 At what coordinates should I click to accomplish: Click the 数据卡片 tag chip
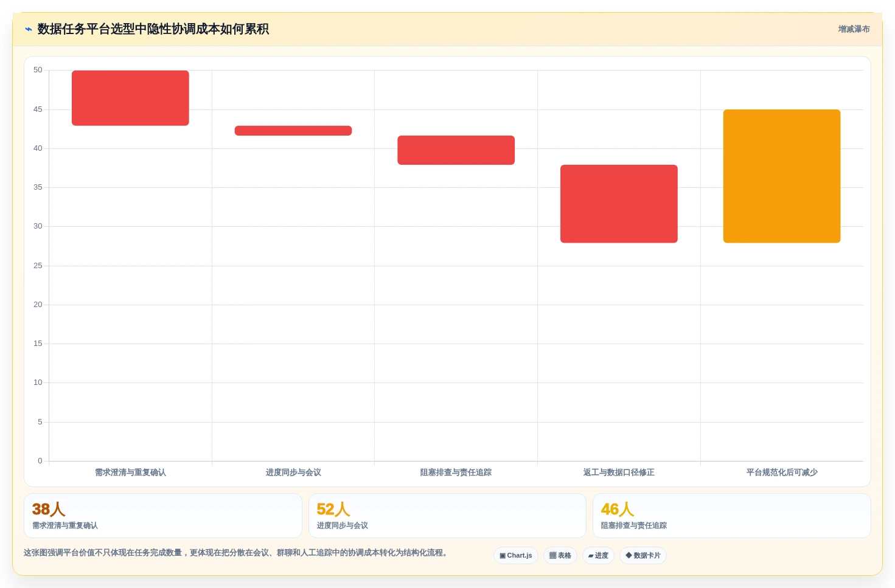(x=643, y=556)
